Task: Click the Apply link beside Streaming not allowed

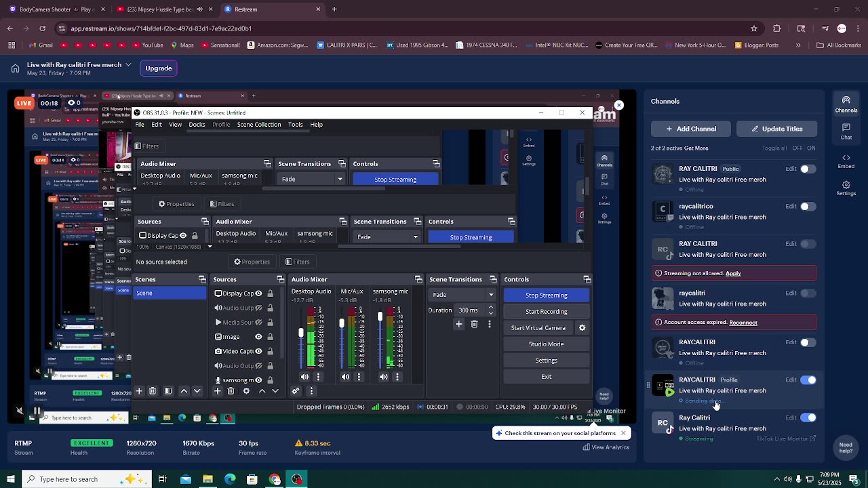Action: click(x=733, y=274)
